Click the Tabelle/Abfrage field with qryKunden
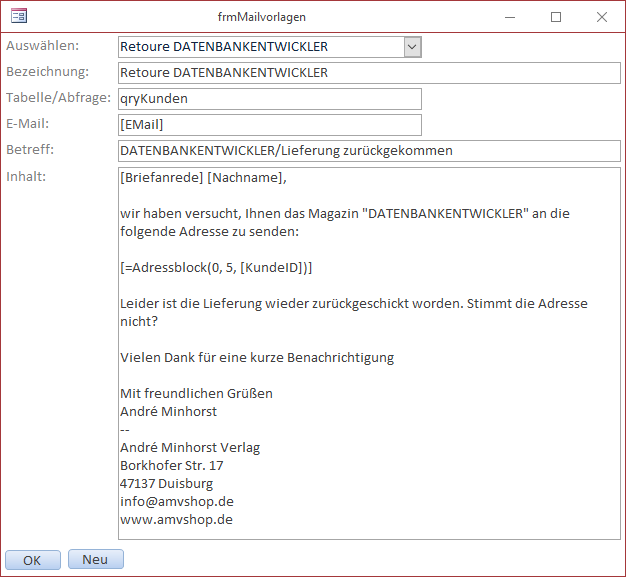 (270, 99)
